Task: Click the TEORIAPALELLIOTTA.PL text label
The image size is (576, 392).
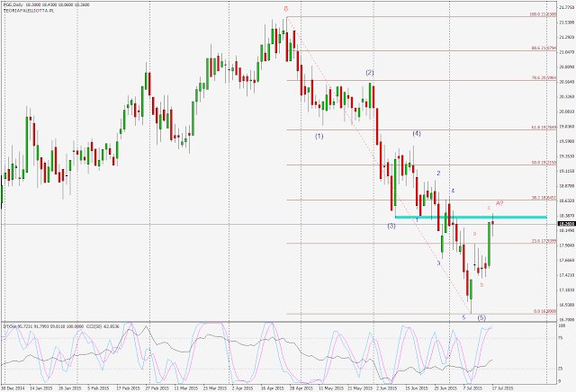Action: (28, 11)
